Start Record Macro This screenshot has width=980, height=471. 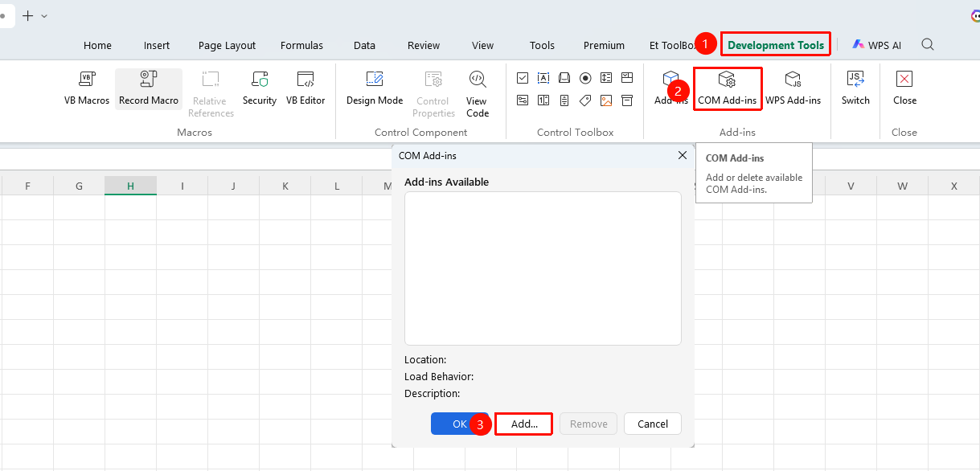pyautogui.click(x=149, y=88)
